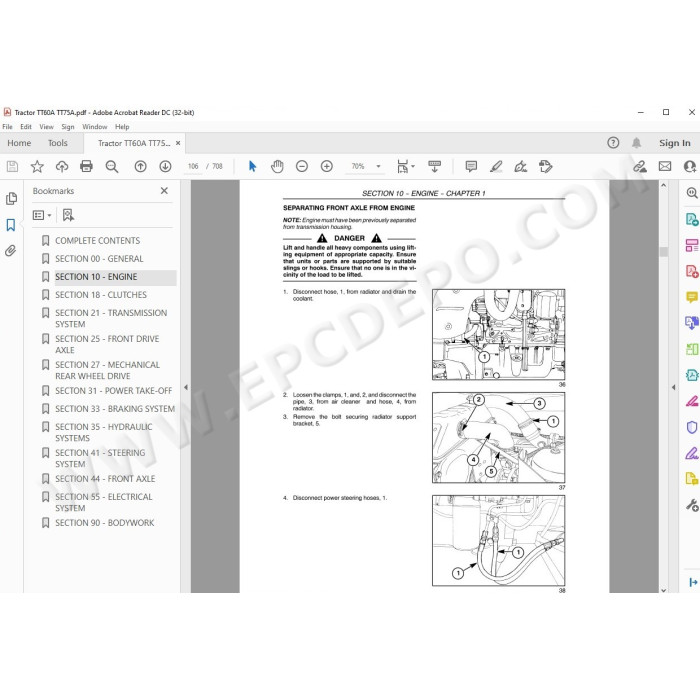Switch to the Tools tab
The height and width of the screenshot is (700, 700).
(58, 143)
